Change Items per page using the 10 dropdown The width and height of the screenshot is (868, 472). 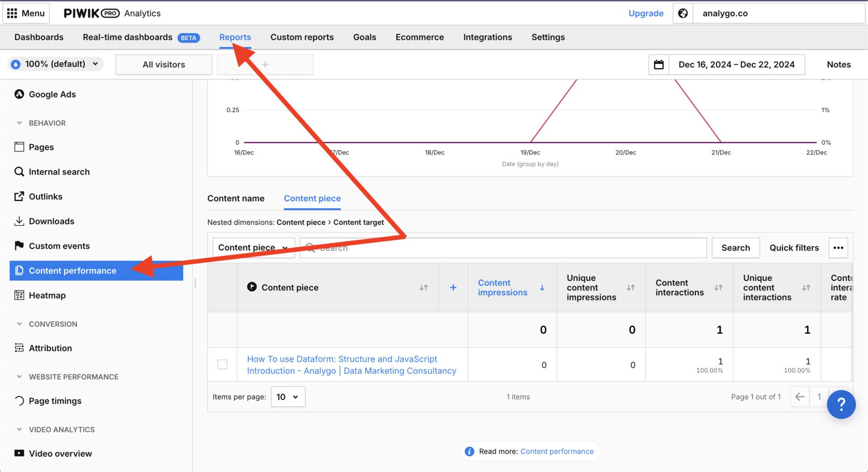point(288,396)
